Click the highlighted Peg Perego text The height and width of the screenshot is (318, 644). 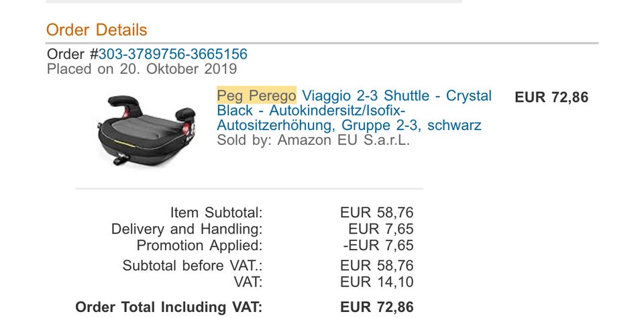coord(256,96)
